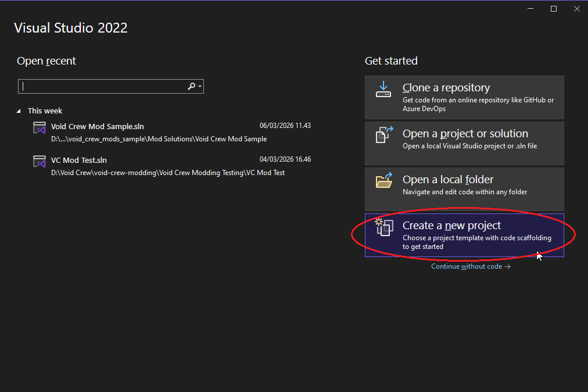The height and width of the screenshot is (392, 588).
Task: Click the magnifier icon in the recent search box
Action: point(191,87)
